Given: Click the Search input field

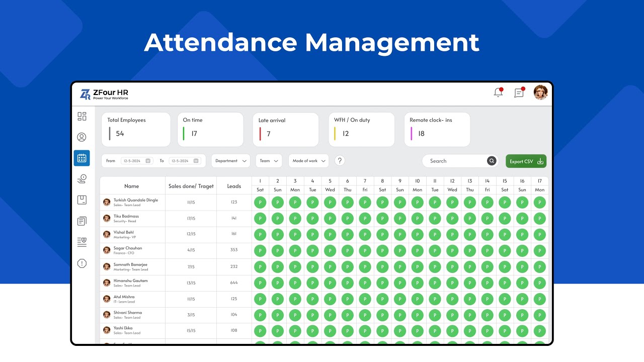Looking at the screenshot, I should click(x=460, y=161).
